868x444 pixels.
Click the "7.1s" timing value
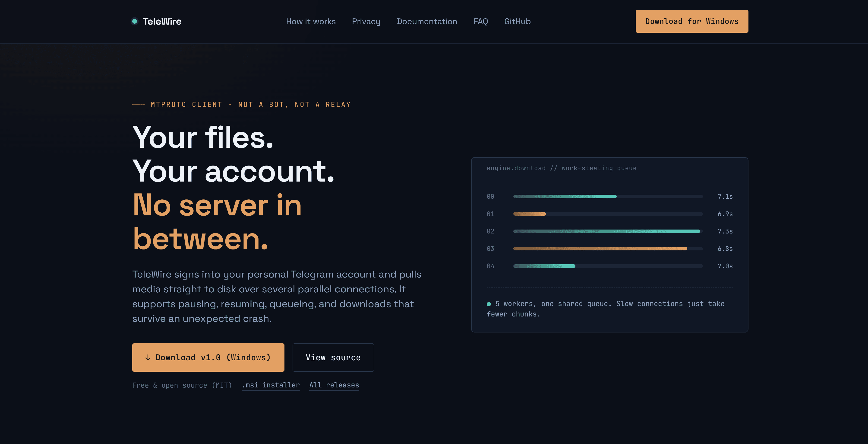725,197
